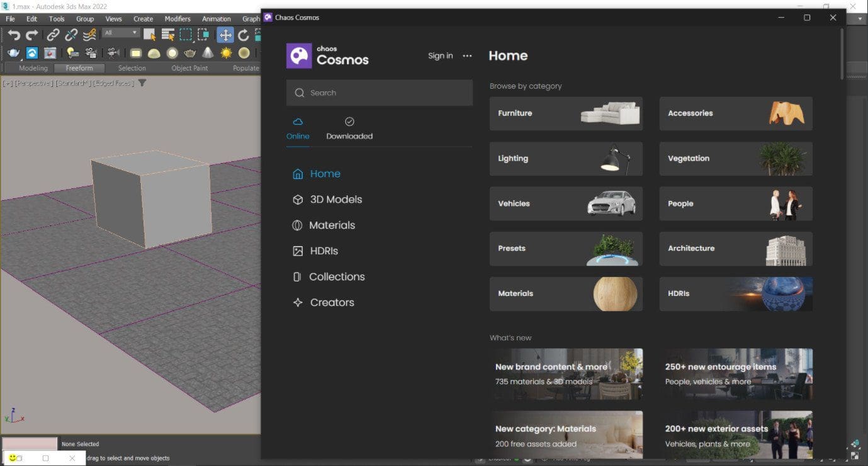Switch to the Selection ribbon tab

click(132, 68)
